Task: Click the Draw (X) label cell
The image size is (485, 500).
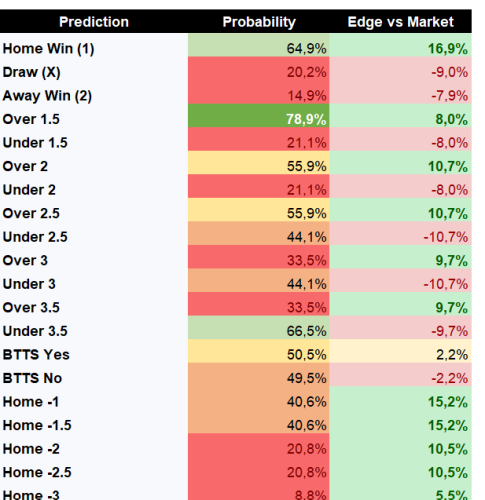Action: coord(94,72)
